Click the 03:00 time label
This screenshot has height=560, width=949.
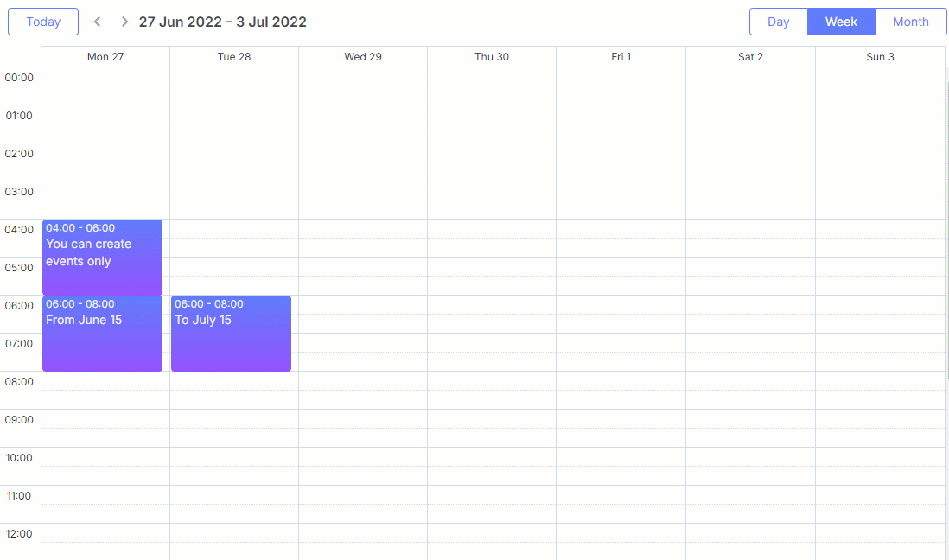(x=19, y=192)
